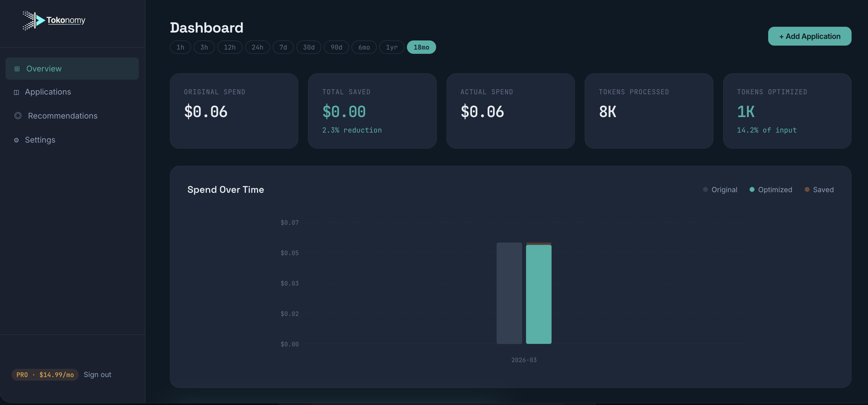Click the Sign out link
868x405 pixels.
pyautogui.click(x=97, y=374)
